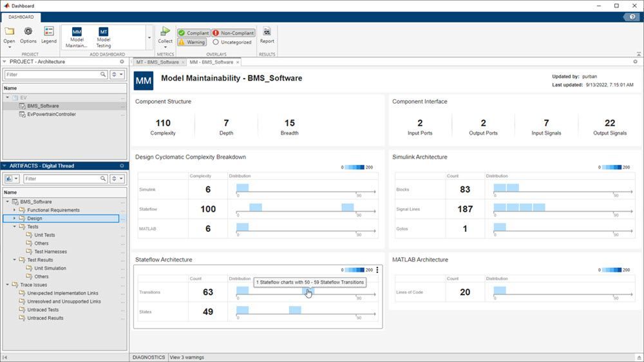
Task: Toggle the Warning overlay button
Action: point(192,43)
